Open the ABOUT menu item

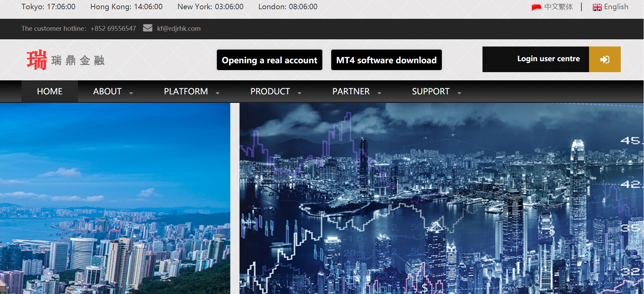[x=107, y=91]
